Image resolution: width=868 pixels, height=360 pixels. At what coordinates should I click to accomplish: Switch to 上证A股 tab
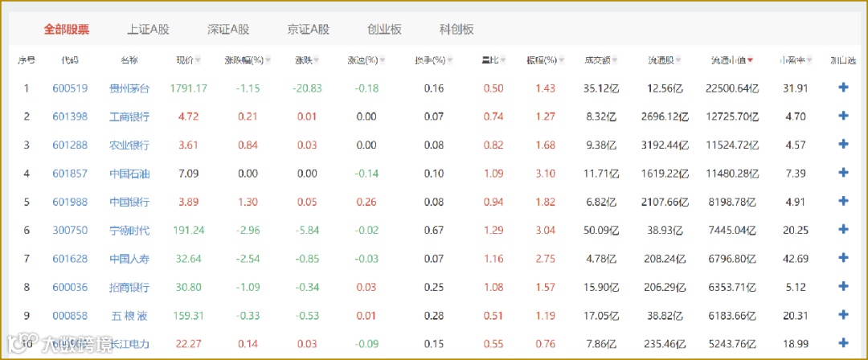(x=149, y=30)
